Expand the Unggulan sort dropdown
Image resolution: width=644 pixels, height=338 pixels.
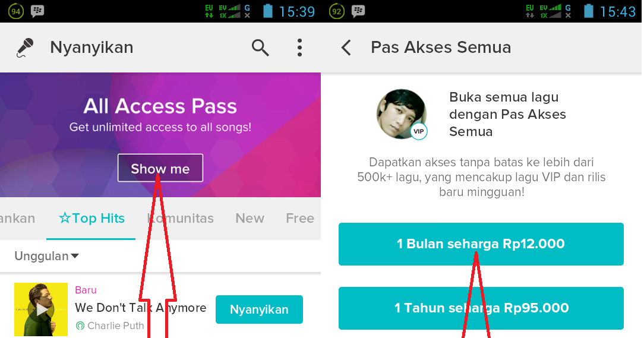pyautogui.click(x=46, y=256)
